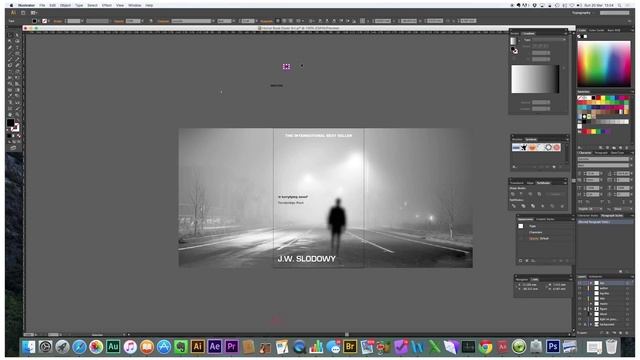640x360 pixels.
Task: Switch to the Artboards tab
Action: pyautogui.click(x=596, y=277)
